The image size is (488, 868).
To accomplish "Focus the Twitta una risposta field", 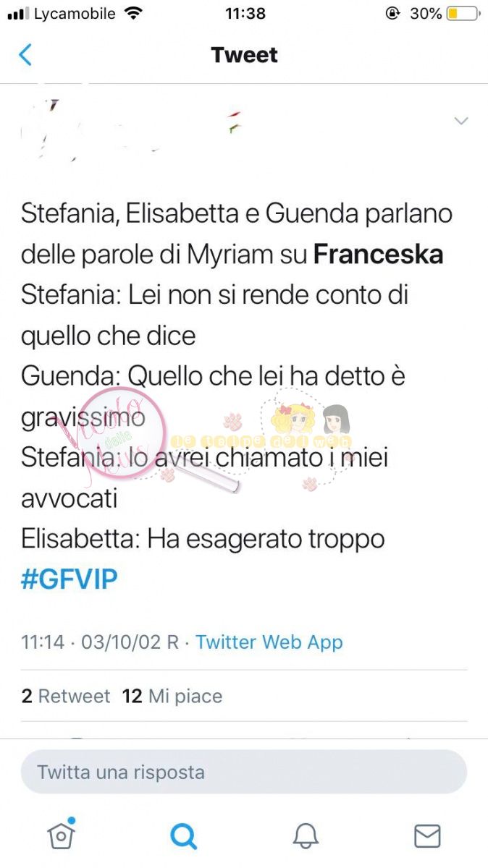I will [x=244, y=772].
